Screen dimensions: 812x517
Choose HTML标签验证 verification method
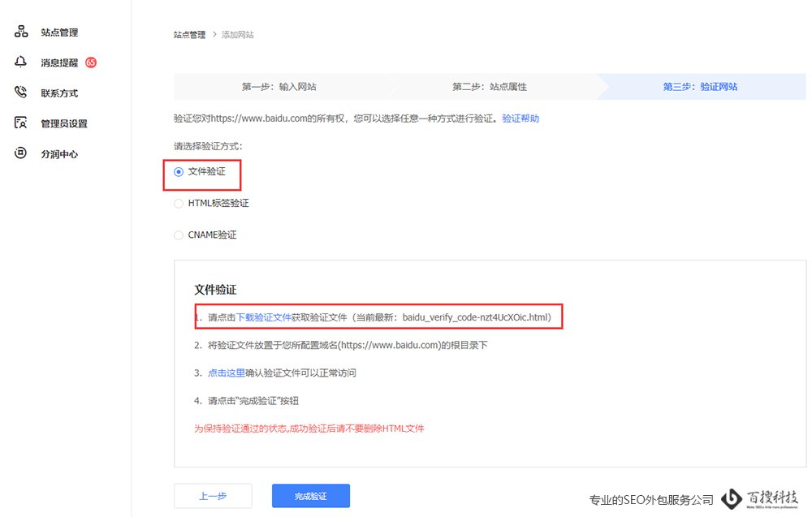tap(179, 203)
